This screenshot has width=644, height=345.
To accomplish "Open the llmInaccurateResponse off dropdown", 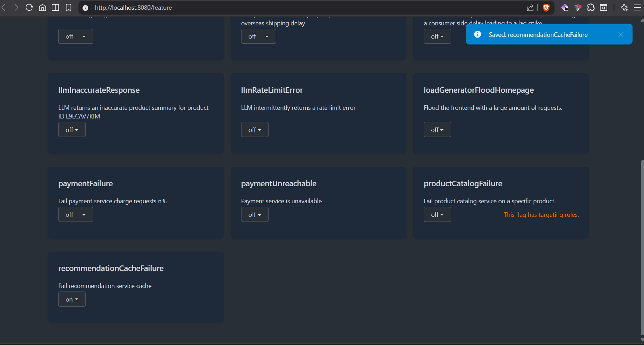I will (72, 130).
